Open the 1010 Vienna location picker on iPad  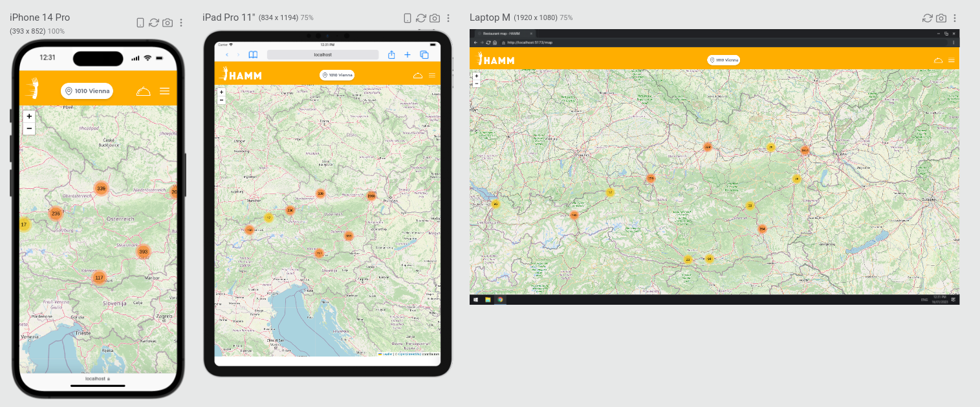pyautogui.click(x=337, y=75)
